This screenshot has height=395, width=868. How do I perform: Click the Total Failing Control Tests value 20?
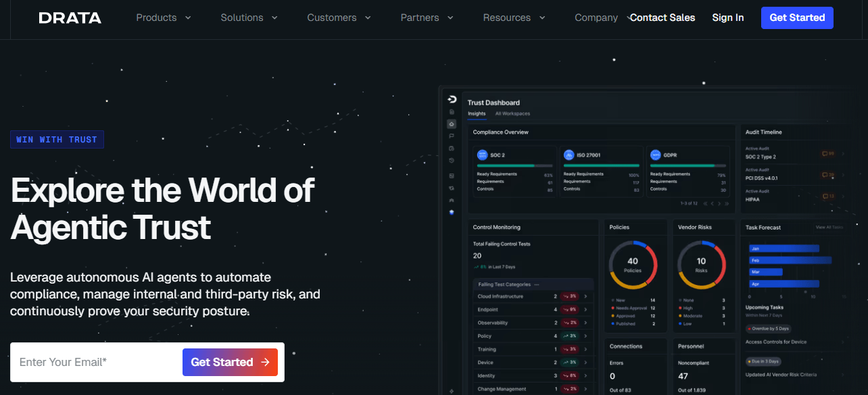coord(477,256)
